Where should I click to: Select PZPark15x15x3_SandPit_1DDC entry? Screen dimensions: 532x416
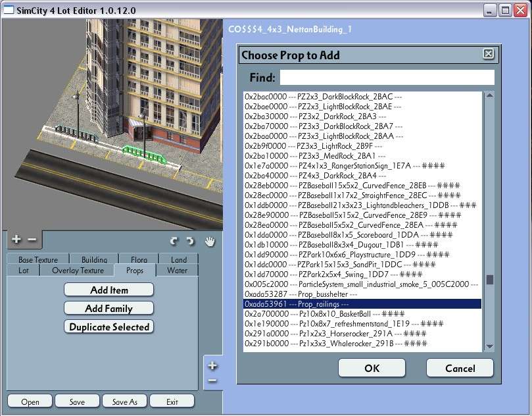click(x=362, y=264)
